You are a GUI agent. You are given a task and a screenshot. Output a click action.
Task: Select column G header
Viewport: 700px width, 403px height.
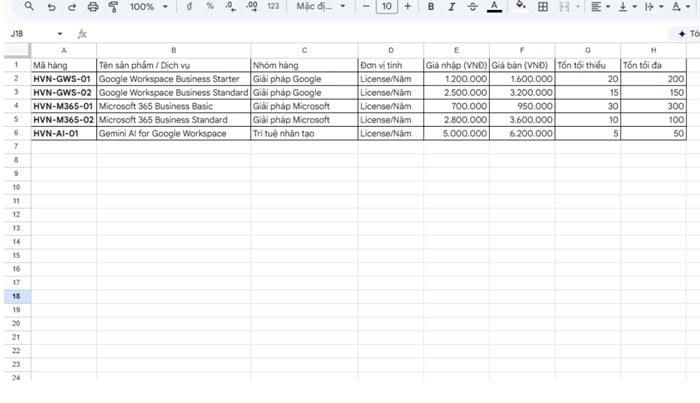[588, 50]
